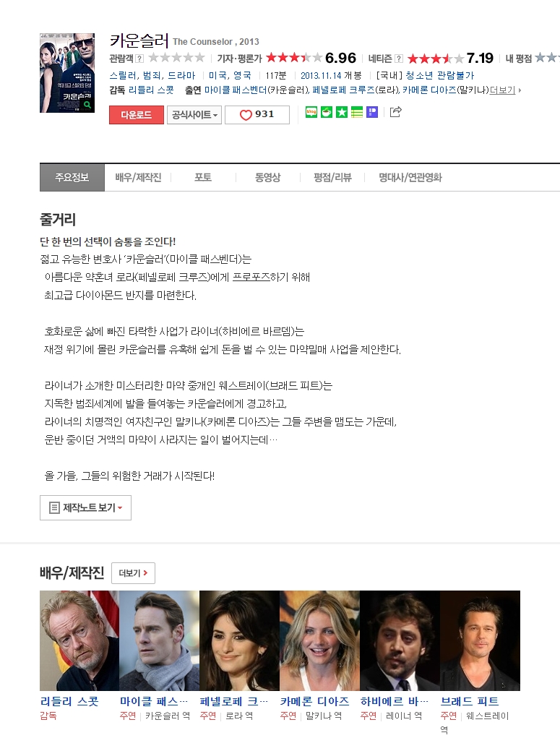Open the 평점/리뷰 tab
560x751 pixels.
pyautogui.click(x=332, y=178)
